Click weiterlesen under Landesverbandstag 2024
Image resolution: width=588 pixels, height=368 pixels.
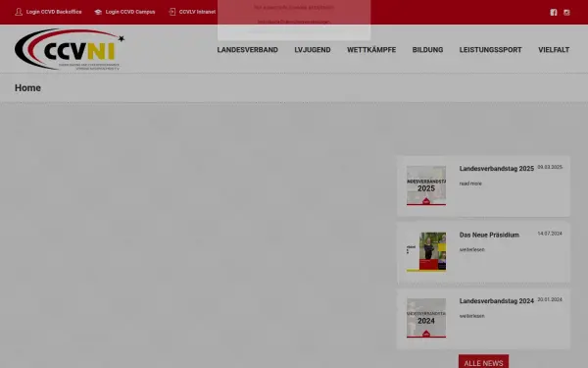click(x=472, y=316)
